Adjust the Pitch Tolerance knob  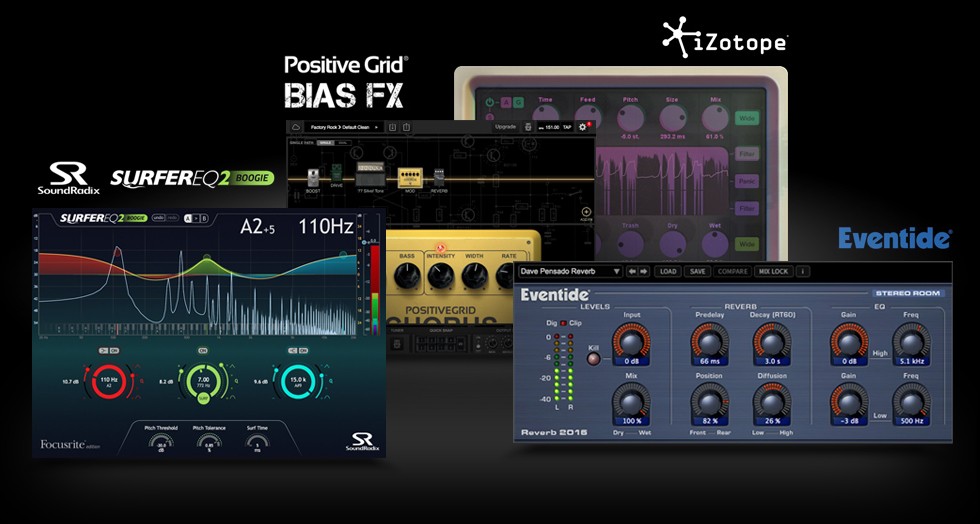pyautogui.click(x=209, y=443)
